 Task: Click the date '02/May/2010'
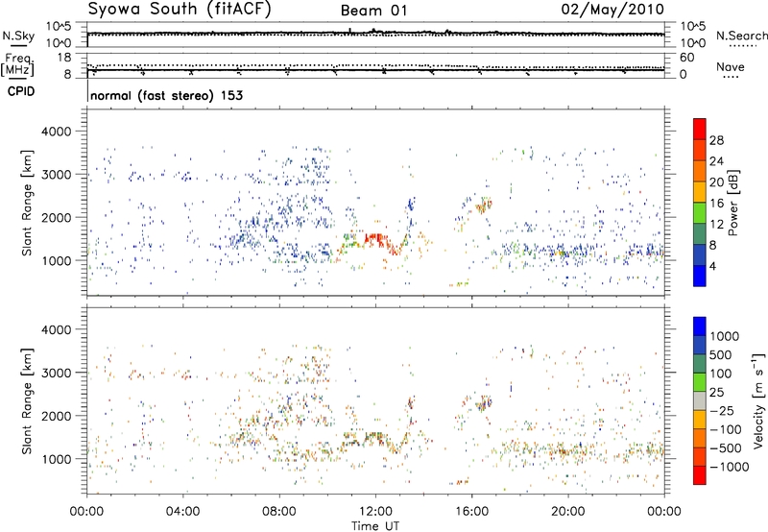(612, 10)
